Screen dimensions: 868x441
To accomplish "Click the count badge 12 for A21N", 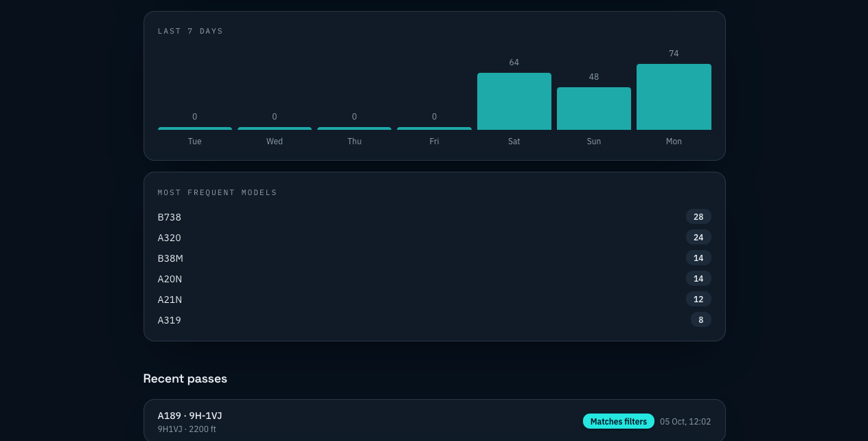I will coord(698,299).
